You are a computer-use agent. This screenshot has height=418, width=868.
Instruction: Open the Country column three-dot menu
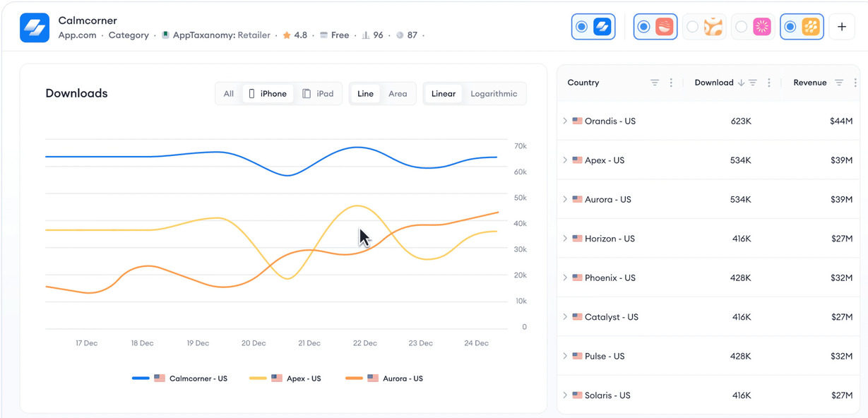[x=671, y=83]
